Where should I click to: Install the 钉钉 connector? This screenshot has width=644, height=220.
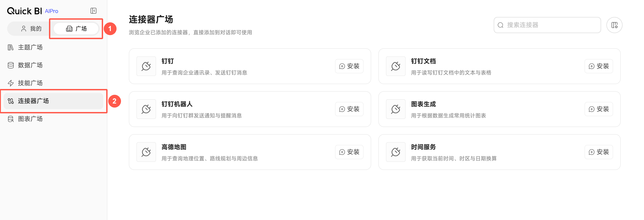click(x=349, y=66)
